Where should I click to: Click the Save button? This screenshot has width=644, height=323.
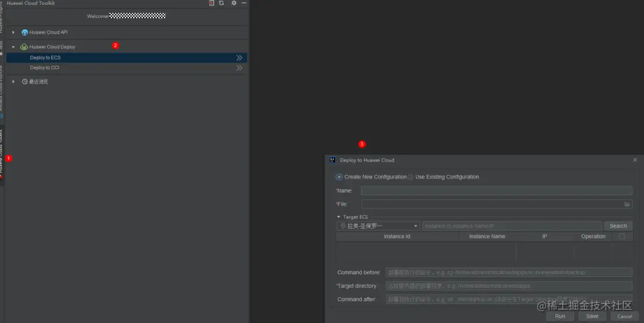(x=592, y=316)
